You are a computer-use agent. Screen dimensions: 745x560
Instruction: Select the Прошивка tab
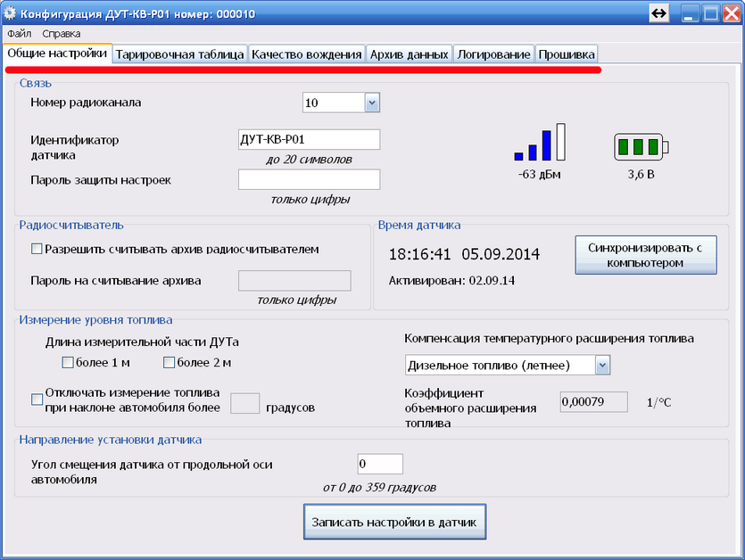tap(567, 54)
